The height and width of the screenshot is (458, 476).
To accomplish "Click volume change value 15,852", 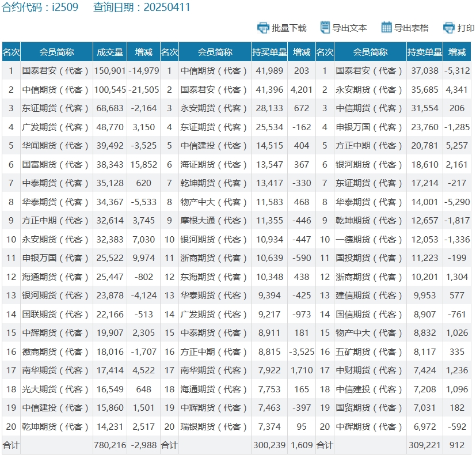I will [x=143, y=164].
